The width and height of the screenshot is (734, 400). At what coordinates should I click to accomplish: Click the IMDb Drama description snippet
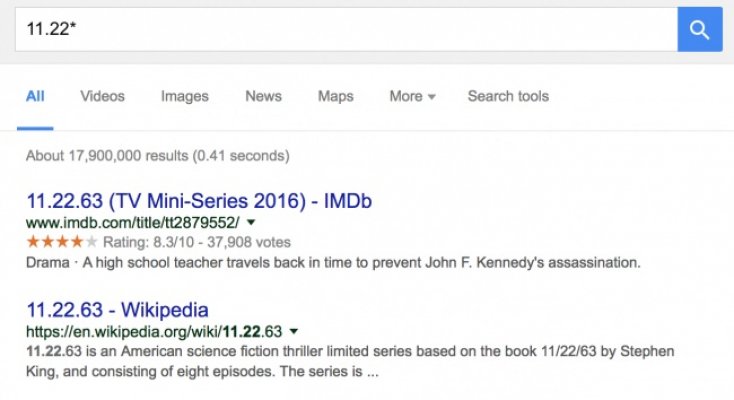click(332, 263)
